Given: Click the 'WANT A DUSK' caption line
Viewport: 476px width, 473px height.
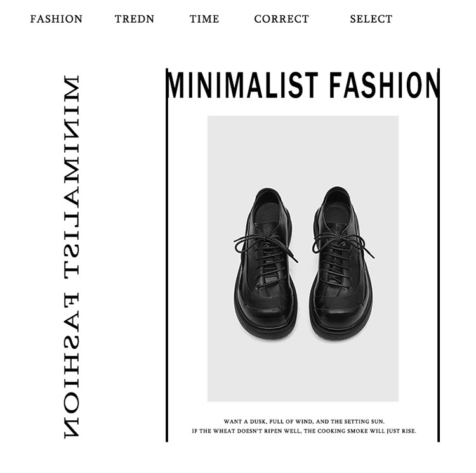Looking at the screenshot, I should [304, 422].
